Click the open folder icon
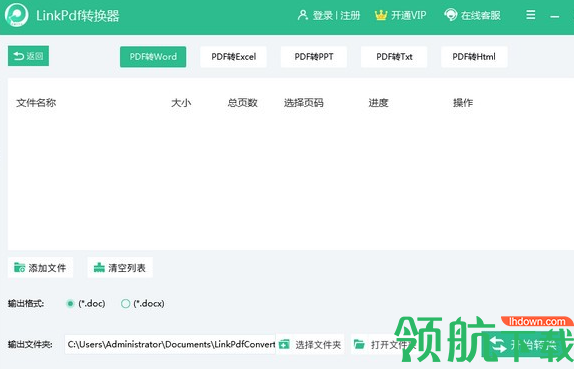Image resolution: width=574 pixels, height=369 pixels. pyautogui.click(x=359, y=344)
